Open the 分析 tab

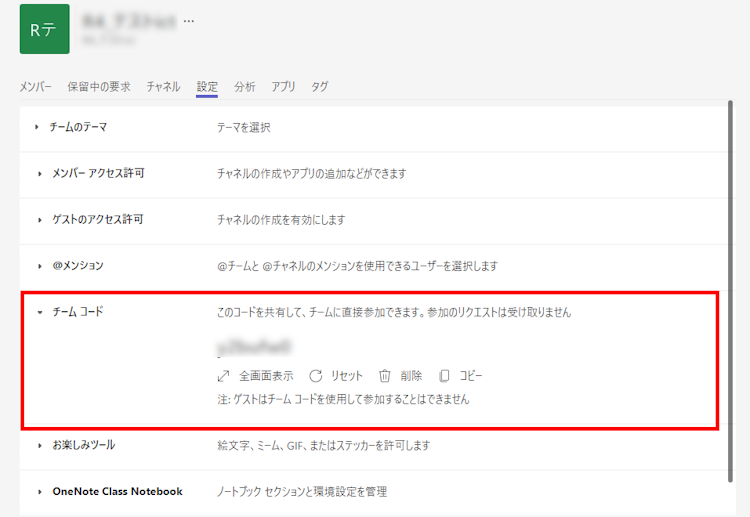tap(244, 87)
